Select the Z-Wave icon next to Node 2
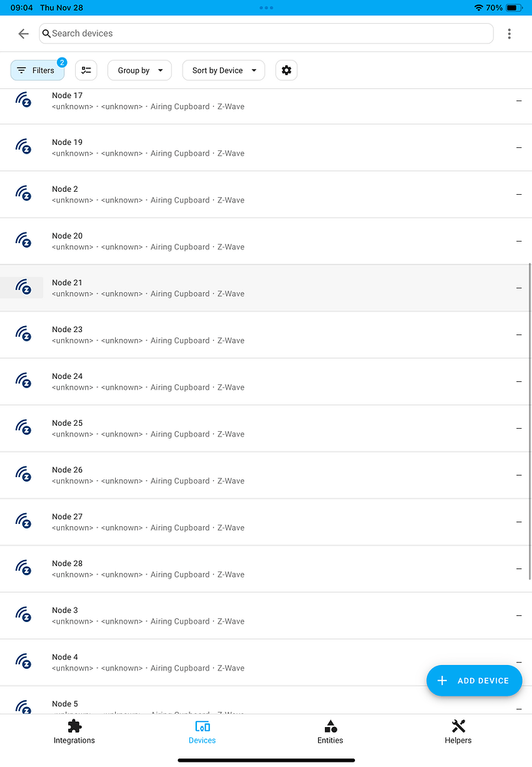 [x=24, y=194]
